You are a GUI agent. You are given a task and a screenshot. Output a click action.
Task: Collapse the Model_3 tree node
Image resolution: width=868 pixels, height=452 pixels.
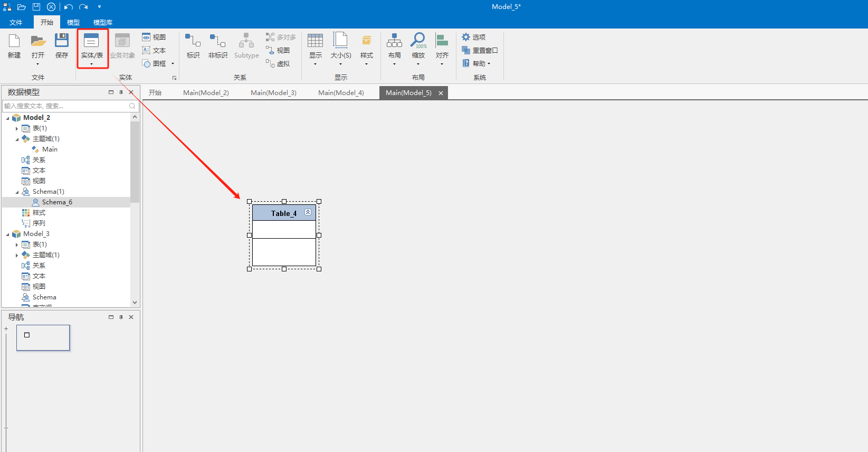7,234
